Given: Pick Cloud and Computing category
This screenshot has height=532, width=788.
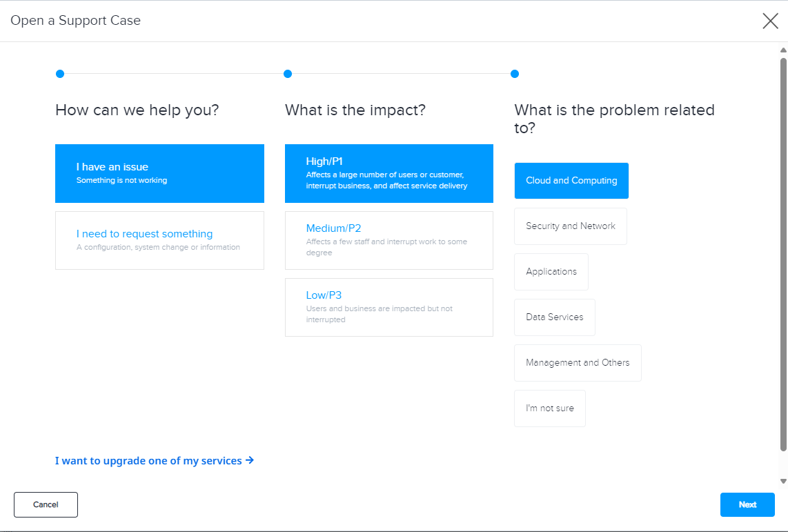Looking at the screenshot, I should pos(571,180).
